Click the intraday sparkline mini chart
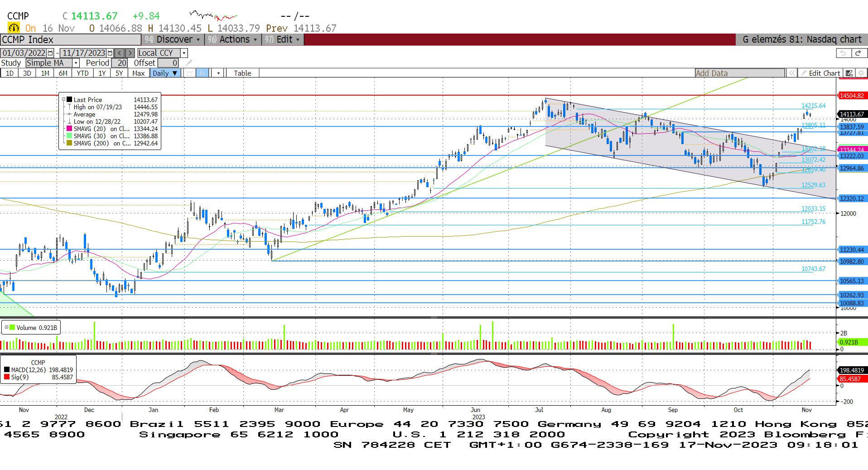The image size is (868, 470). (213, 16)
